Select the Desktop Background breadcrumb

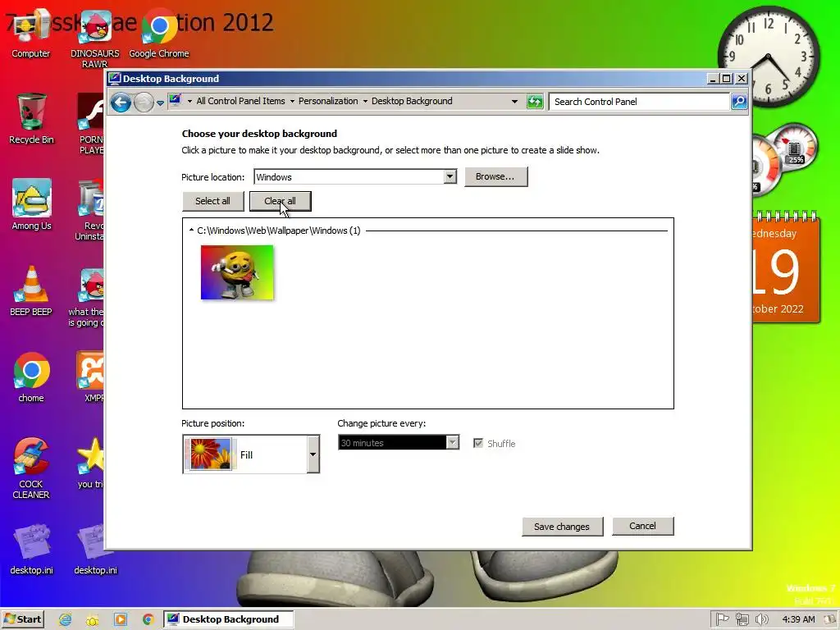412,101
